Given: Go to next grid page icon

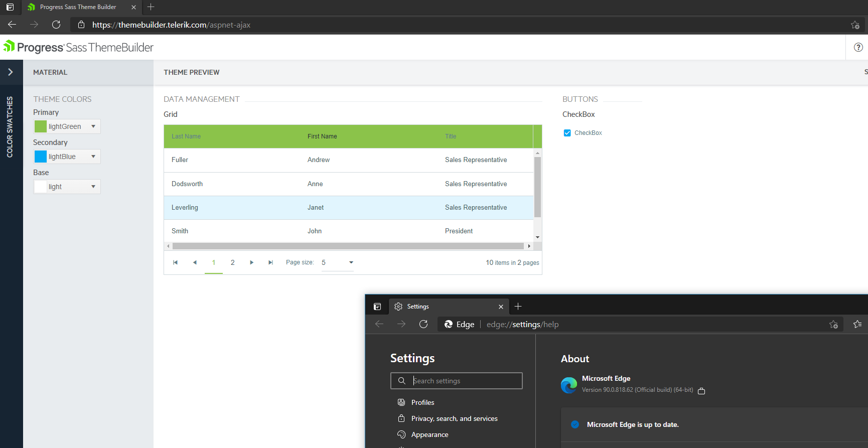Looking at the screenshot, I should pos(251,262).
